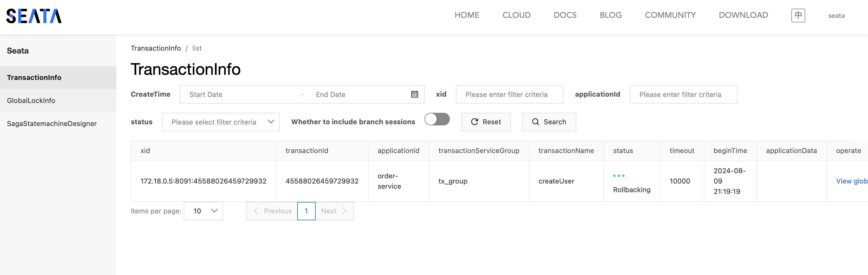Click beginTime value 2024-08-09 21:19:19

pos(729,181)
